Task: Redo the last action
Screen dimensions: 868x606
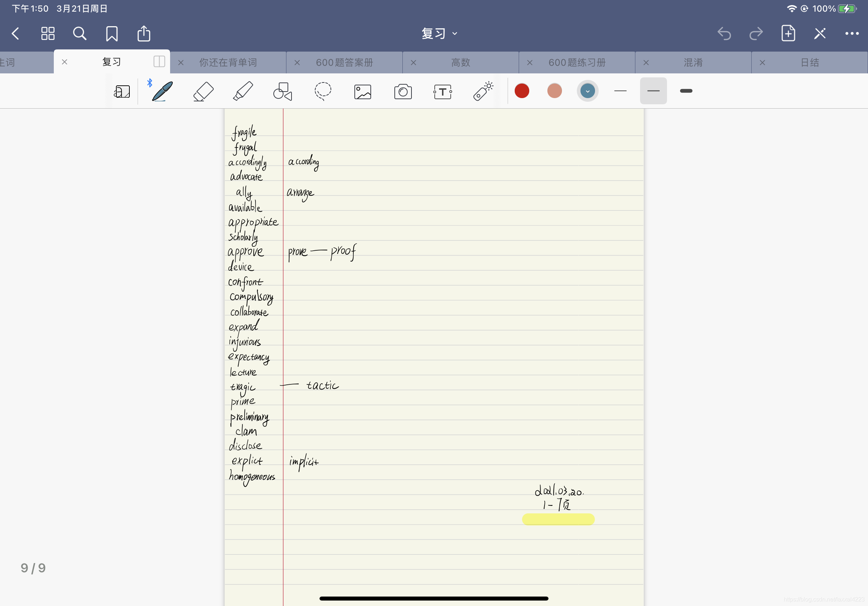Action: pos(756,34)
